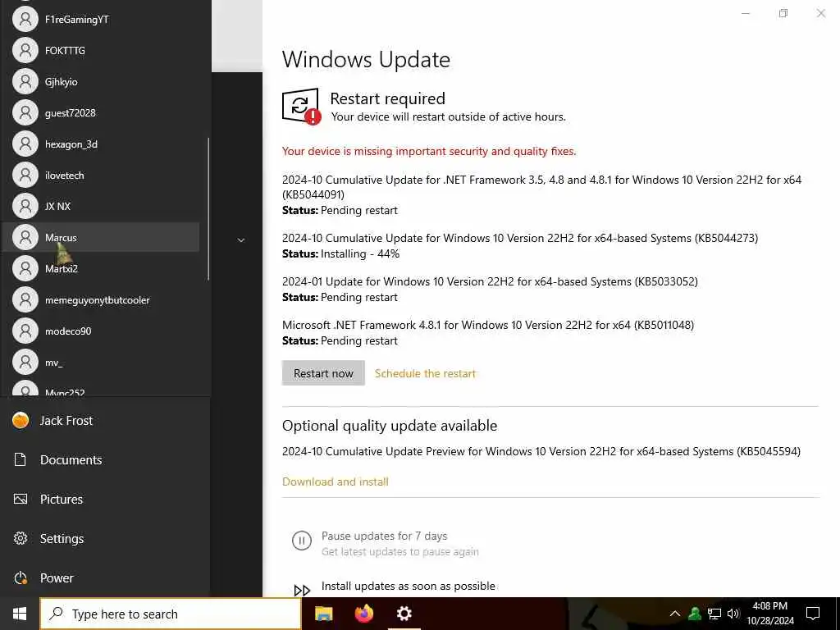Click the modeco90 user avatar icon

pos(25,331)
